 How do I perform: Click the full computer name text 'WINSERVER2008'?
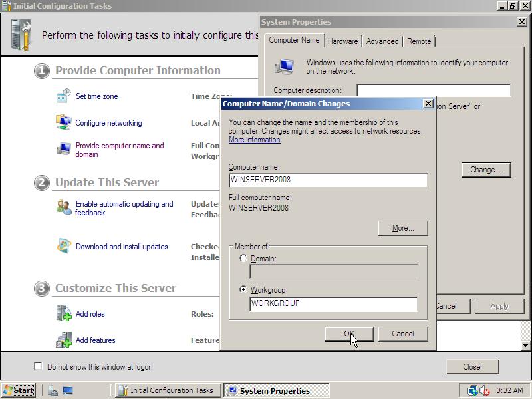(x=259, y=208)
